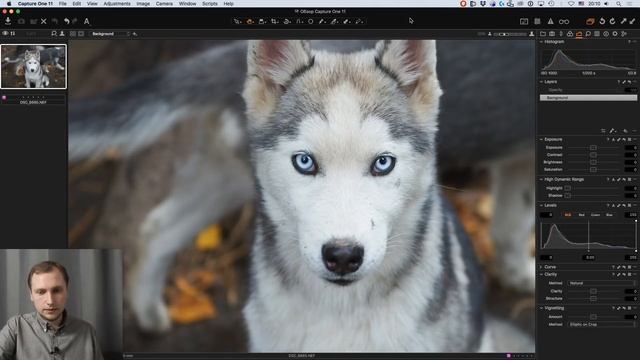Toggle the browser eye icon

pos(5,33)
